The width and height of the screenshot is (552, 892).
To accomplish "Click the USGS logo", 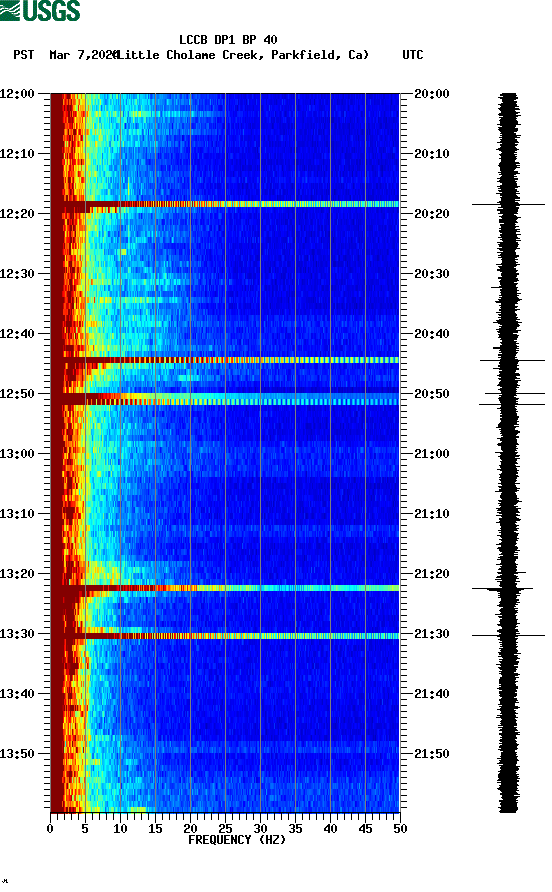I will click(x=40, y=11).
